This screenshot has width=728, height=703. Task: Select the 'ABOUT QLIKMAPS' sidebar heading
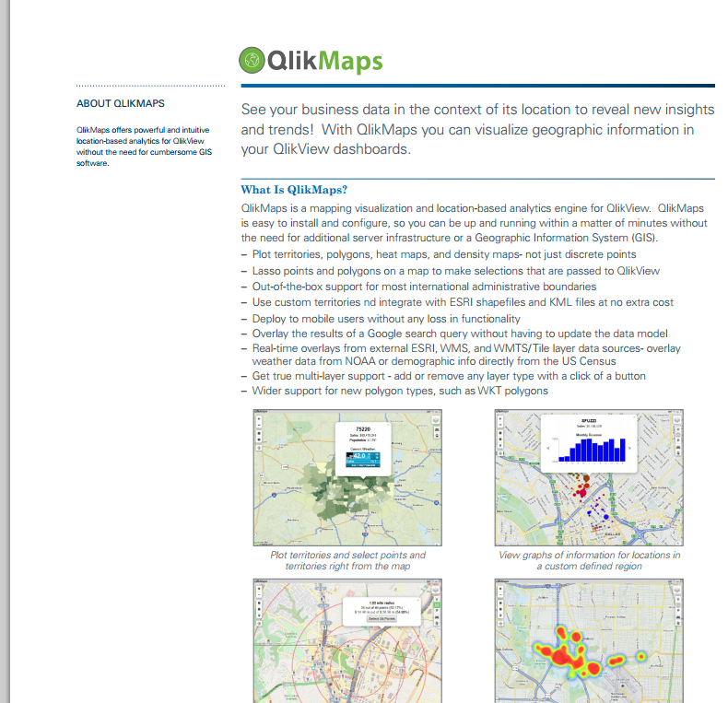point(120,103)
